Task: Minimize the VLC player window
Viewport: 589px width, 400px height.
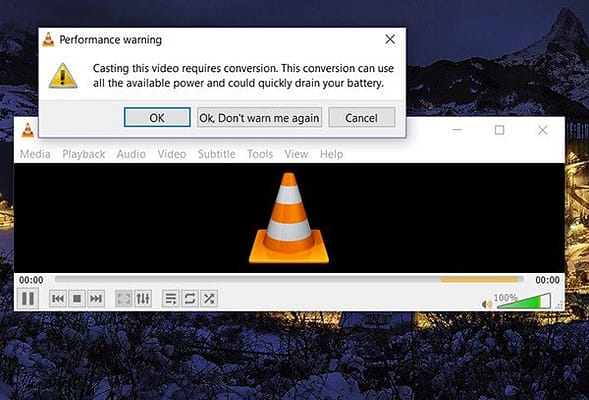Action: click(x=457, y=130)
